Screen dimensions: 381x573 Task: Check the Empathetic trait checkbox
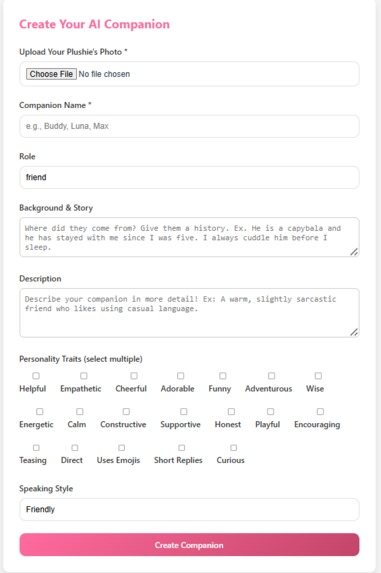tap(84, 376)
